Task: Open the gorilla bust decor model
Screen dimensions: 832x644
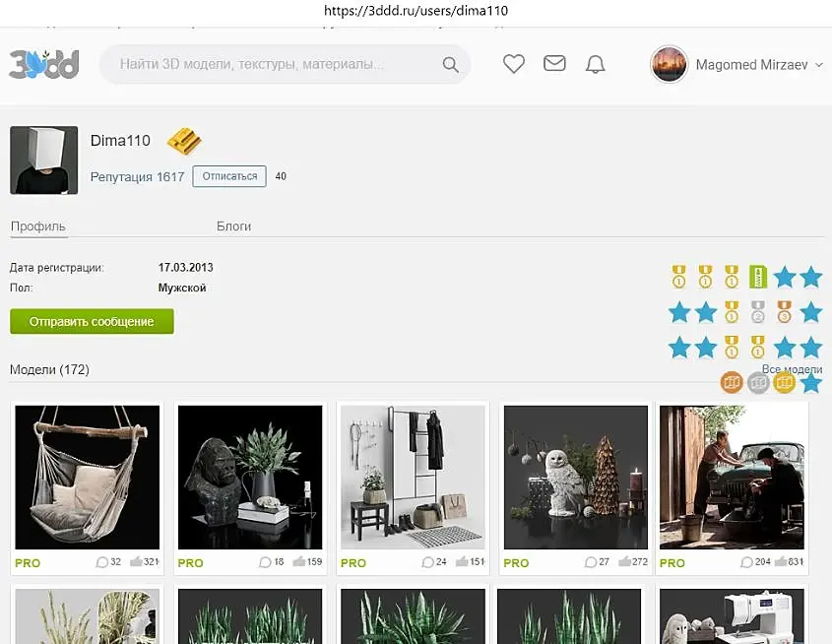Action: (250, 478)
